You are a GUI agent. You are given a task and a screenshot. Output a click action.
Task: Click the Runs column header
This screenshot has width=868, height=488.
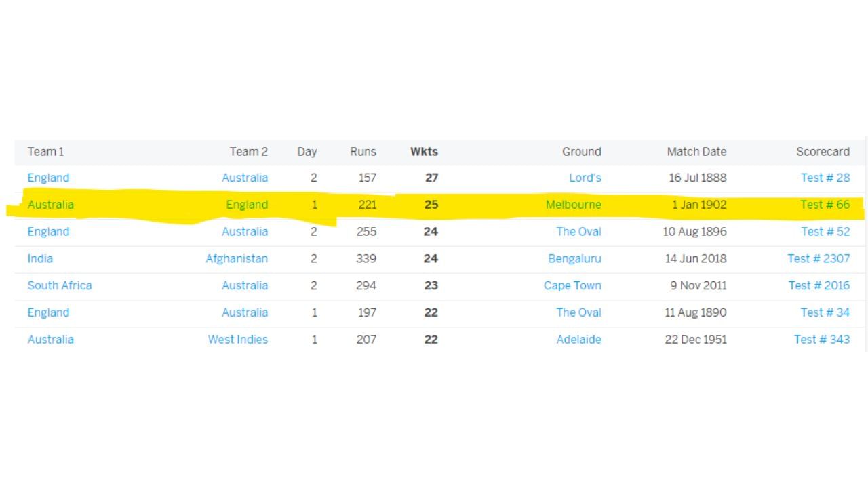click(x=363, y=152)
